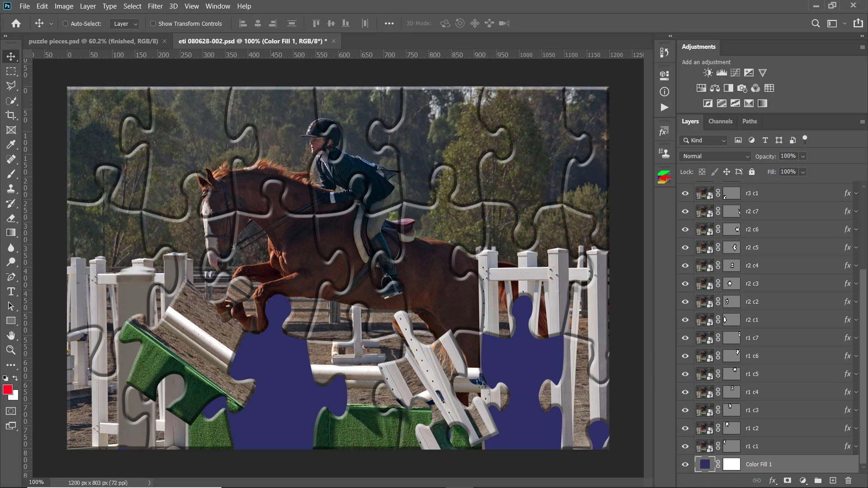Open the Filter menu
Viewport: 868px width, 488px height.
[x=155, y=6]
